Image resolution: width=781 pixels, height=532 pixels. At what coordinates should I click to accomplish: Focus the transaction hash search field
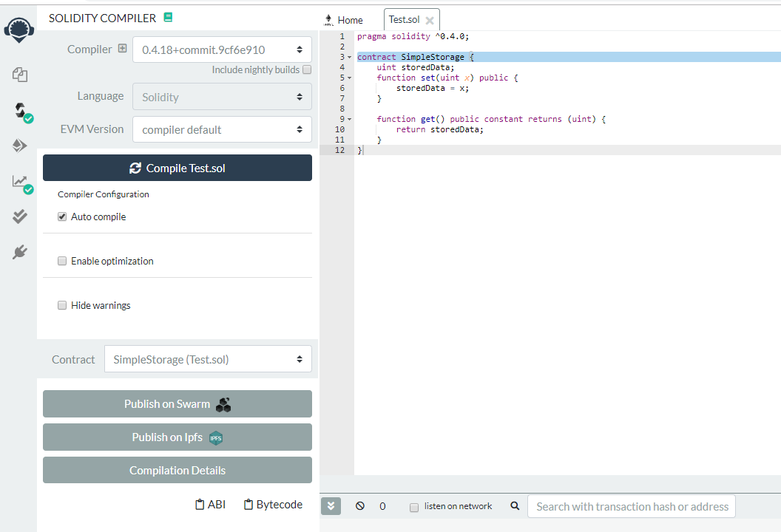click(631, 506)
